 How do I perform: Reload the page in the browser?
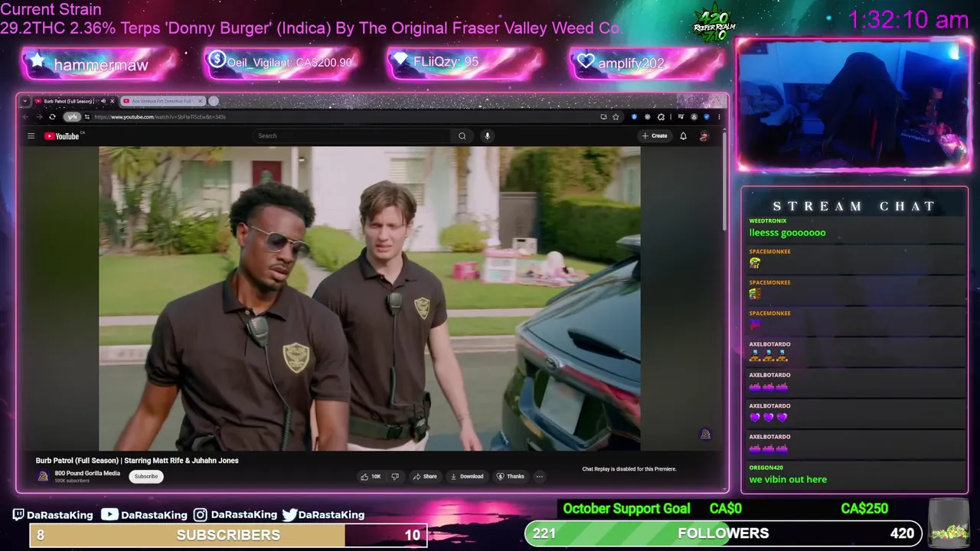coord(52,117)
